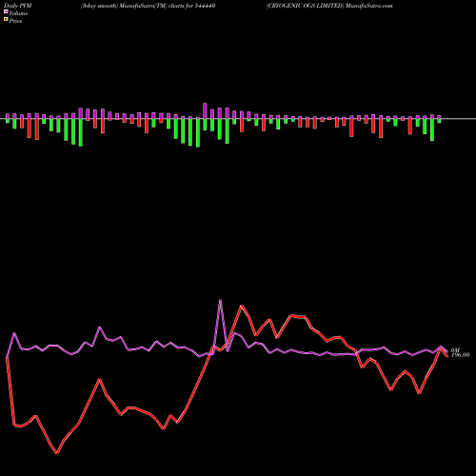Click the 0M volume value label
This screenshot has width=476, height=476.
click(x=455, y=350)
